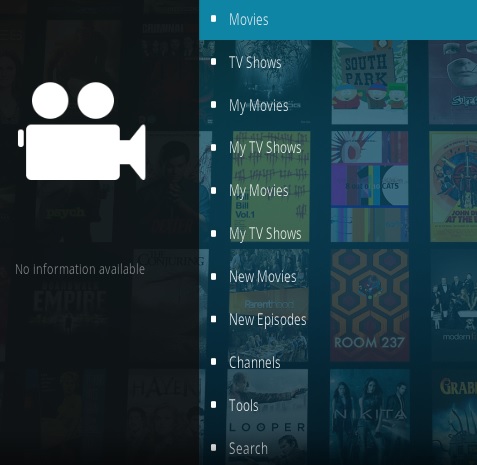Viewport: 477px width, 465px height.
Task: Select the Nikita poster thumbnail
Action: 369,417
